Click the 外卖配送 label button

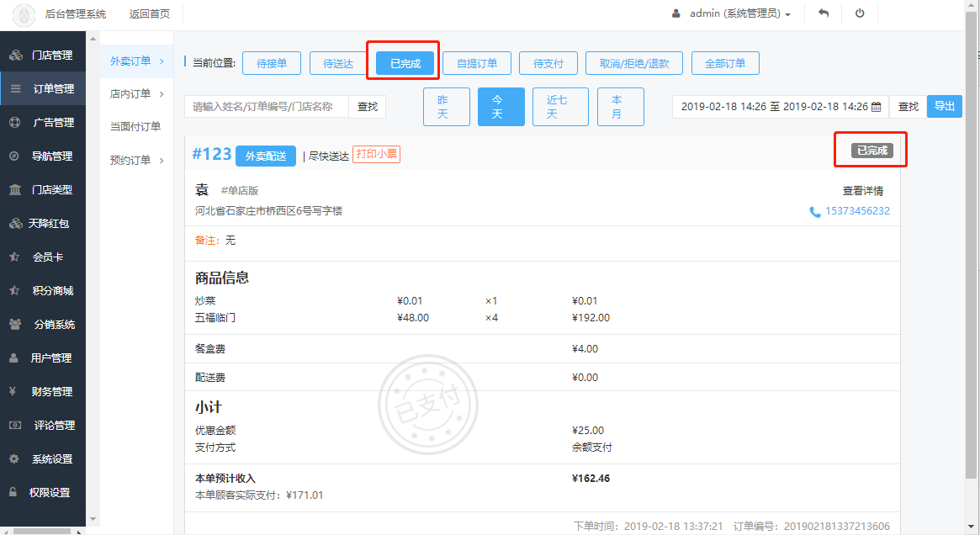266,156
